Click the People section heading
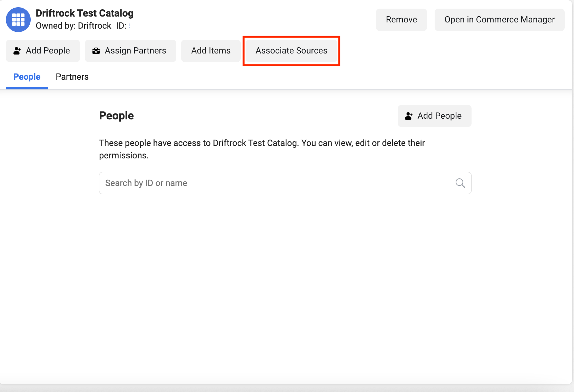574x392 pixels. click(117, 116)
